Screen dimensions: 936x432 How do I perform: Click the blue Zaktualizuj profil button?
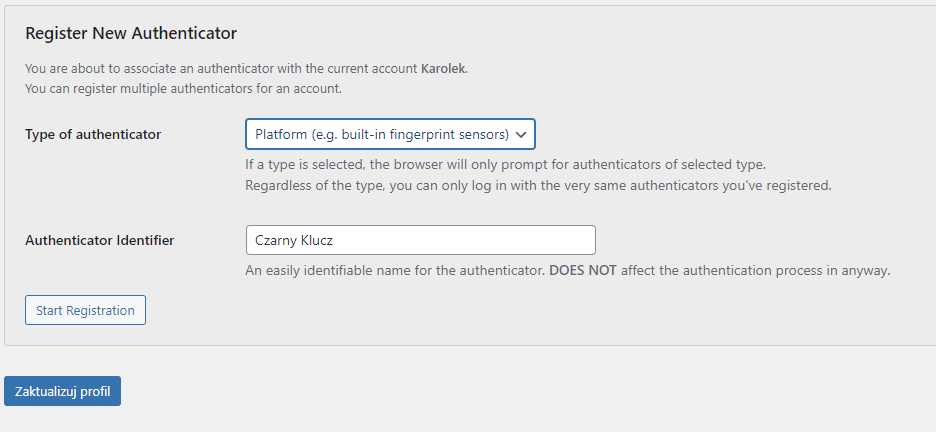pyautogui.click(x=63, y=391)
